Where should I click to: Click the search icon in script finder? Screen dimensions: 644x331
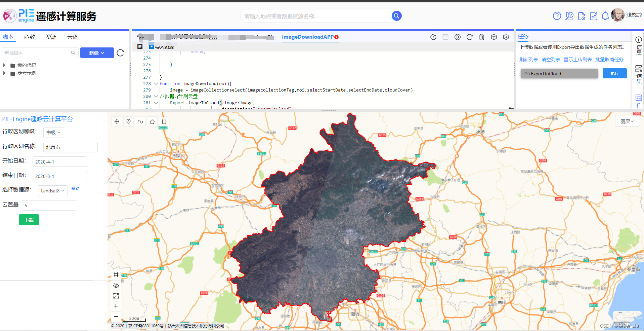pyautogui.click(x=73, y=53)
